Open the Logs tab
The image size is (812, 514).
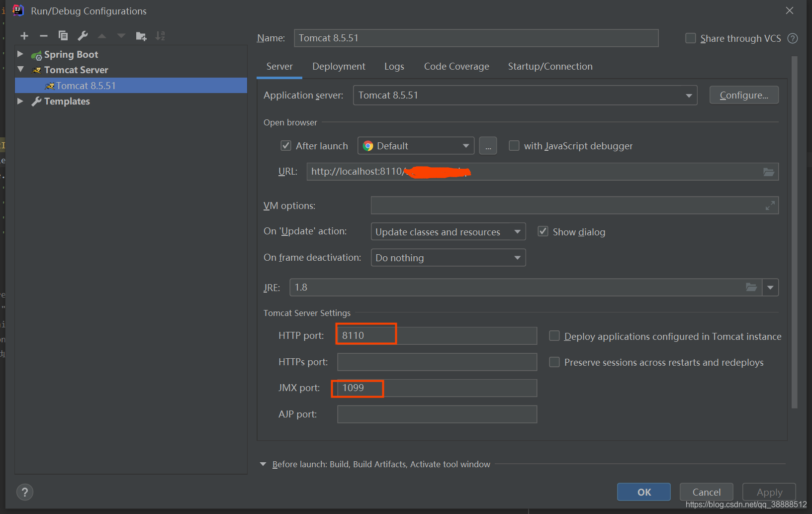(x=394, y=67)
